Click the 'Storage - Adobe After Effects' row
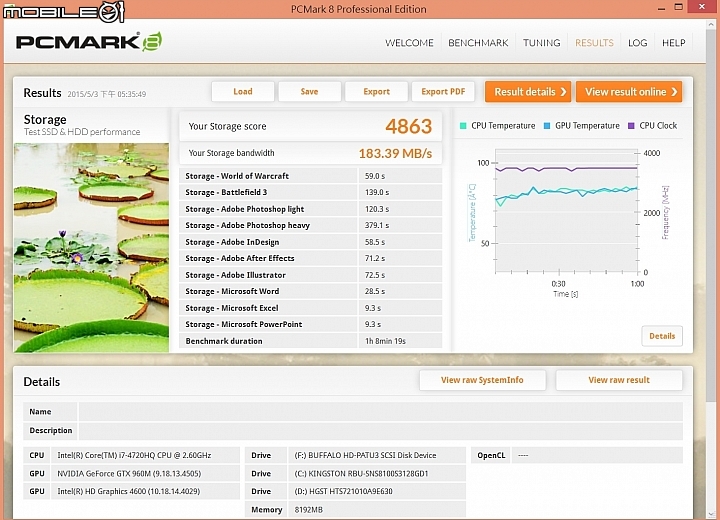Image resolution: width=720 pixels, height=520 pixels. pyautogui.click(x=310, y=258)
